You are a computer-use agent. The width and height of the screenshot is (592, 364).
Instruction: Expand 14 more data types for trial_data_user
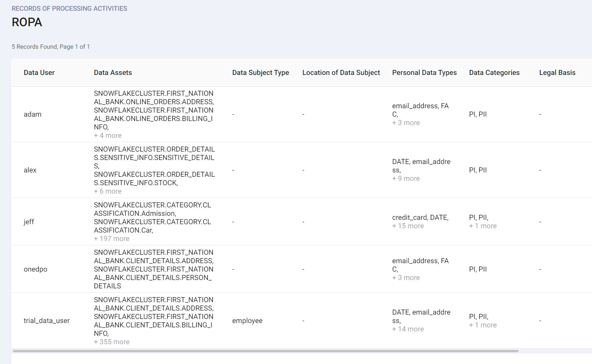point(408,329)
